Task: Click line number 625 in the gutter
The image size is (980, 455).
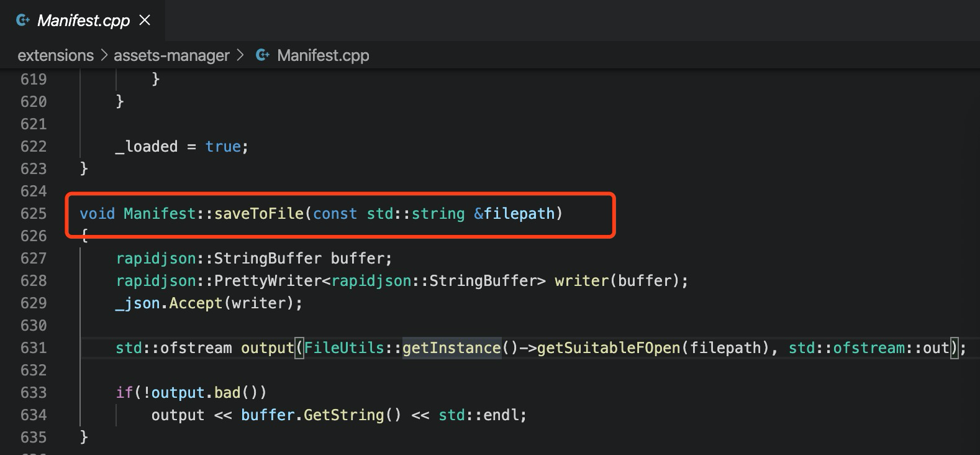Action: pyautogui.click(x=34, y=214)
